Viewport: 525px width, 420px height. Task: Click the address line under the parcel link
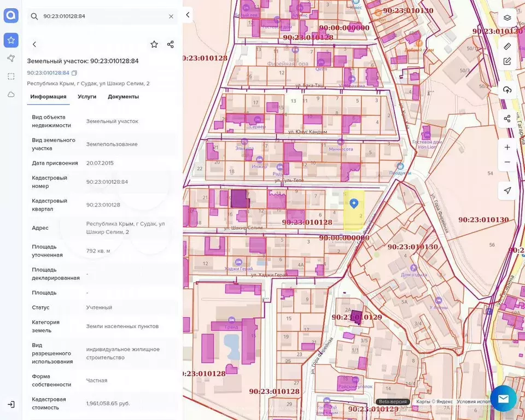pyautogui.click(x=89, y=83)
